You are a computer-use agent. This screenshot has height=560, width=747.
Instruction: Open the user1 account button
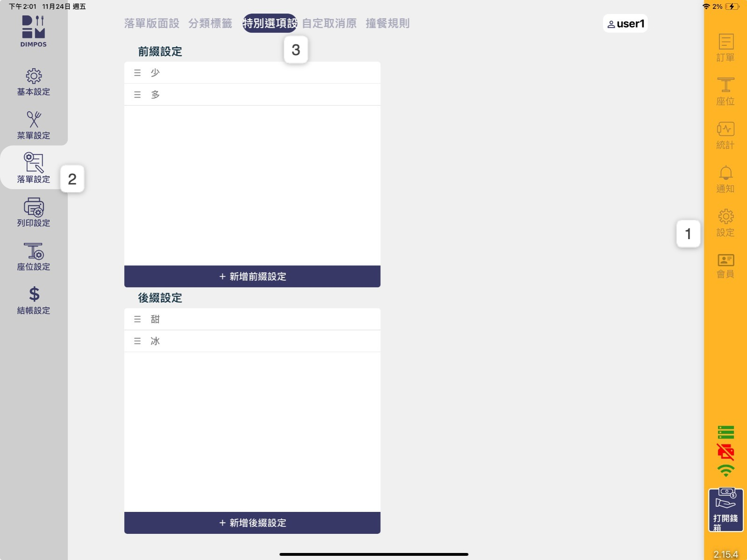point(625,24)
